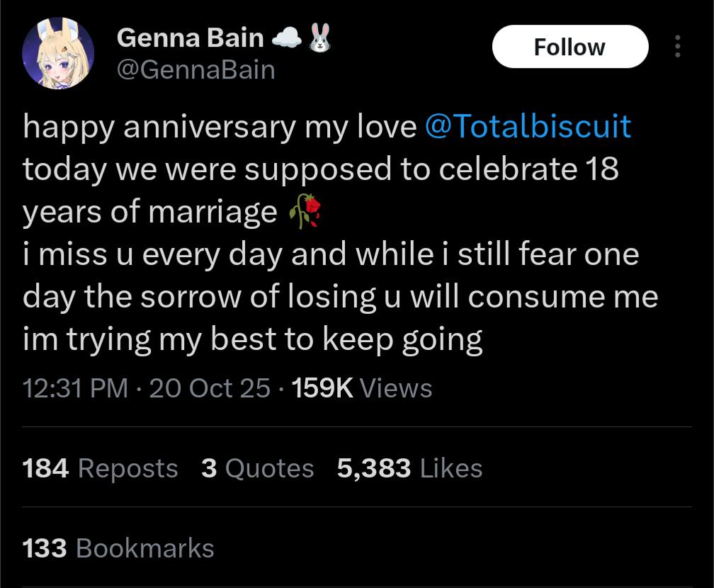Open the @Totalbiscuit mention link

(528, 127)
